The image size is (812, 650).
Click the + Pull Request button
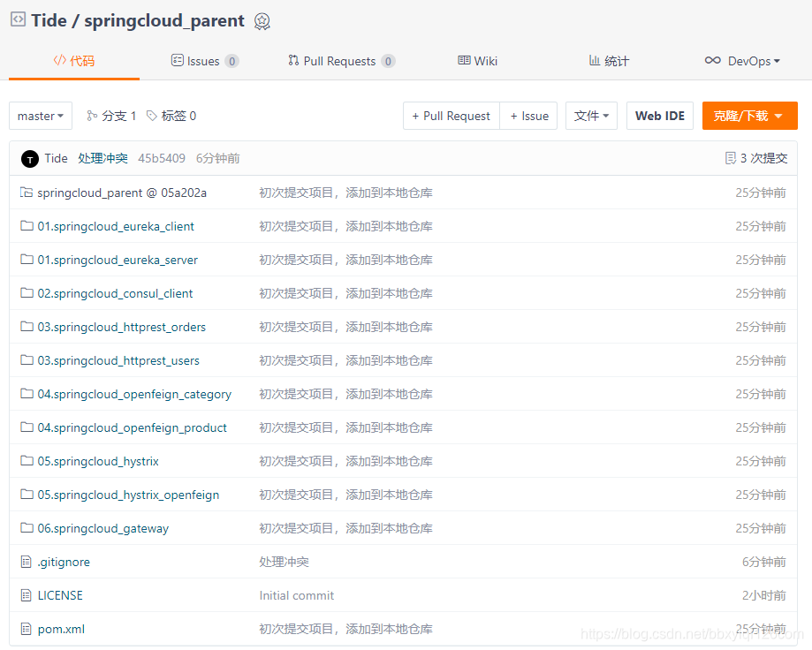coord(451,116)
